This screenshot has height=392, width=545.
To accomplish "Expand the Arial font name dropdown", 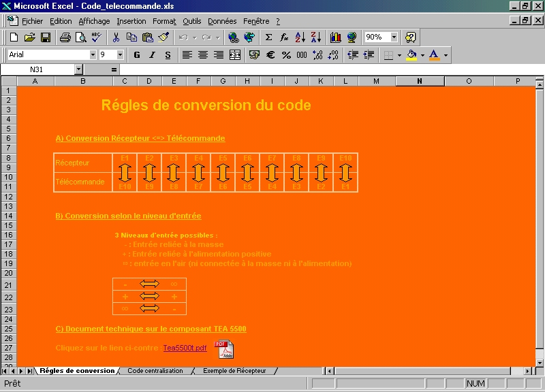I will pyautogui.click(x=93, y=55).
